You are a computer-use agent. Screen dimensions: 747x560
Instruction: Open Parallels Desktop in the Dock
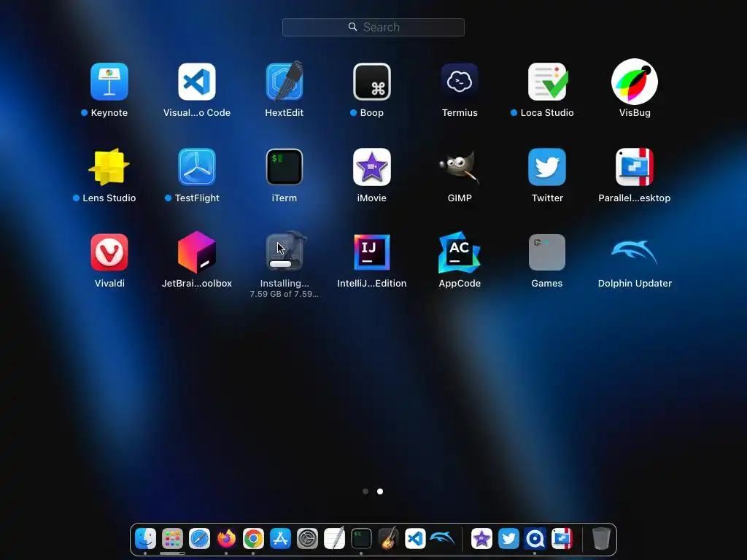[x=562, y=539]
